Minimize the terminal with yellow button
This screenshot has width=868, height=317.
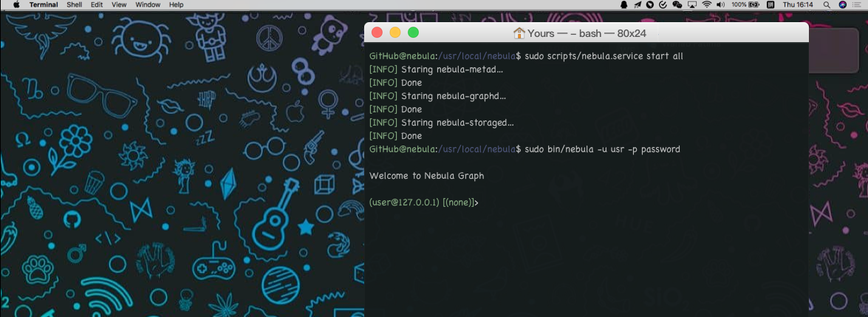(395, 33)
